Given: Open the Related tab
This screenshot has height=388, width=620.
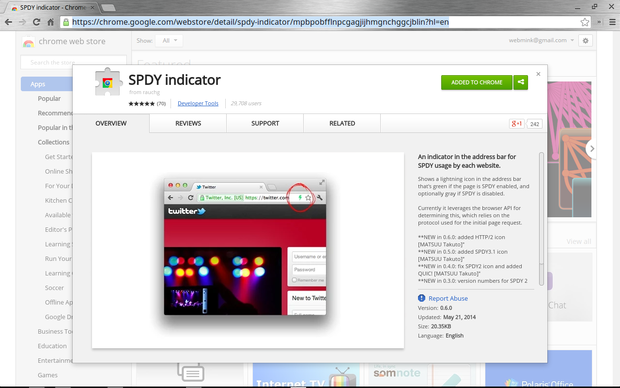Looking at the screenshot, I should [x=342, y=123].
